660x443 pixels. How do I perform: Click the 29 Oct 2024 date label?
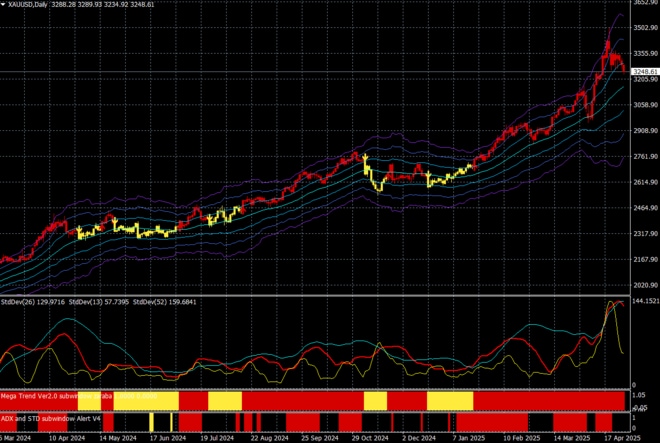[370, 438]
